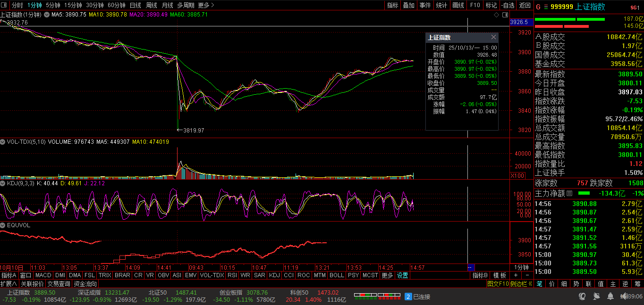Click the diamond icon above the chart
The width and height of the screenshot is (644, 305).
496,15
